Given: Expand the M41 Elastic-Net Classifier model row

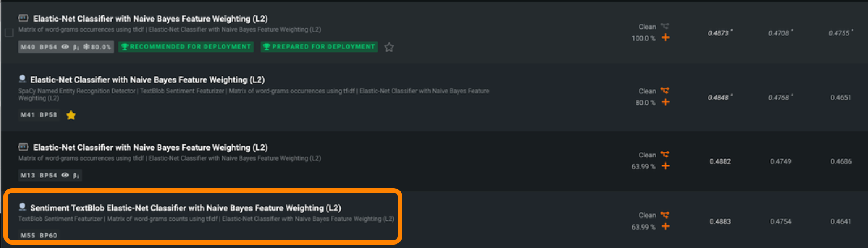Looking at the screenshot, I should [x=147, y=80].
